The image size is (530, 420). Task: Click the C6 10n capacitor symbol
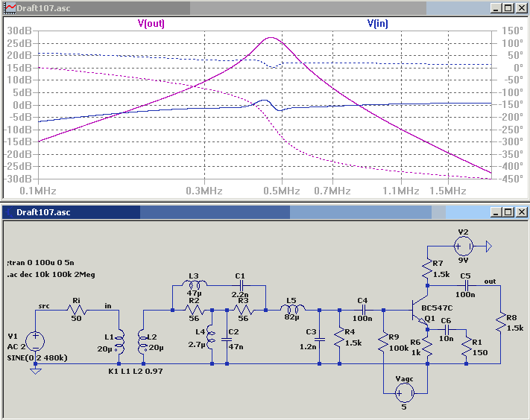[447, 329]
